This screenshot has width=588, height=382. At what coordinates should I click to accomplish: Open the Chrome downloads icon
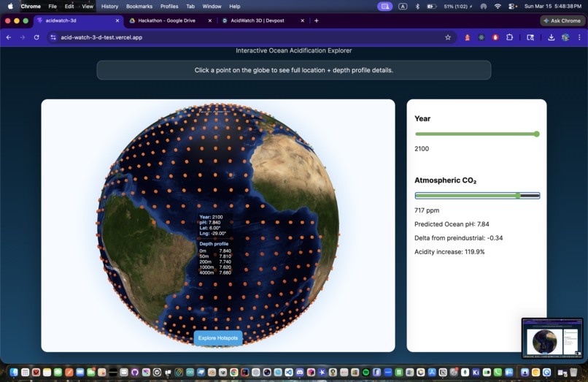click(x=551, y=37)
